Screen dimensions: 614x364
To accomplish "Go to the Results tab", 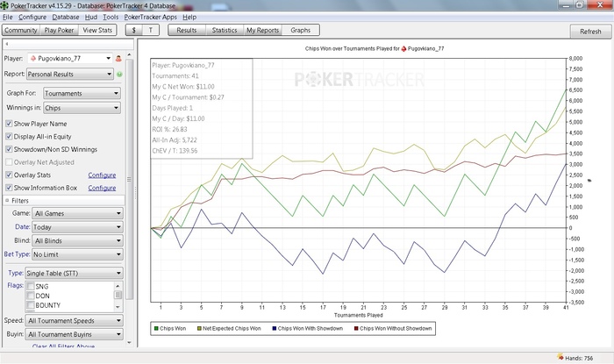I will click(186, 30).
